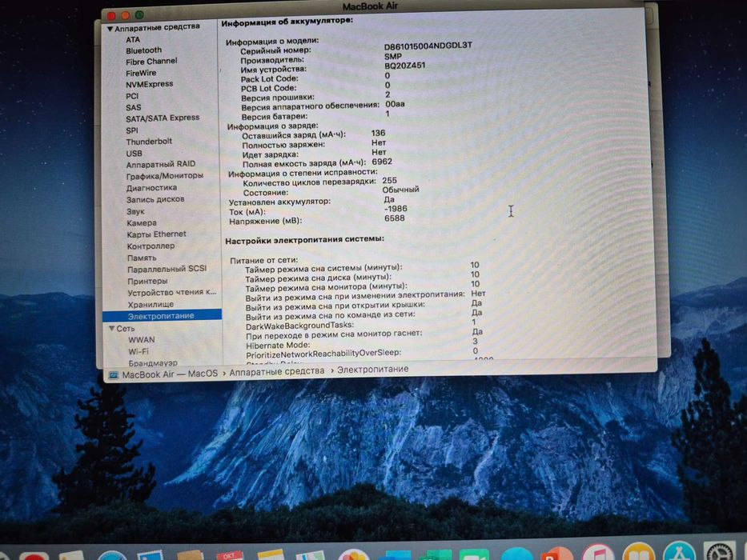Click manufacturer value SMP

(x=393, y=56)
